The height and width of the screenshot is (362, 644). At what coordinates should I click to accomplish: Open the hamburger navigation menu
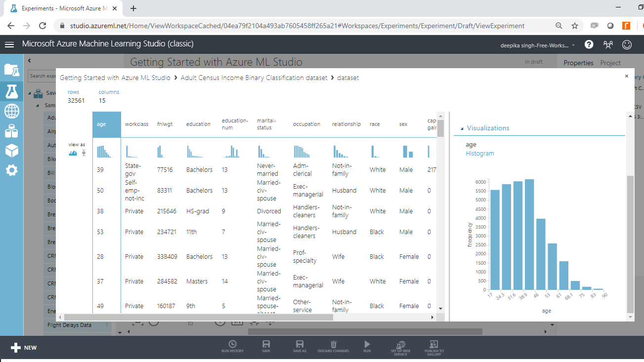9,44
